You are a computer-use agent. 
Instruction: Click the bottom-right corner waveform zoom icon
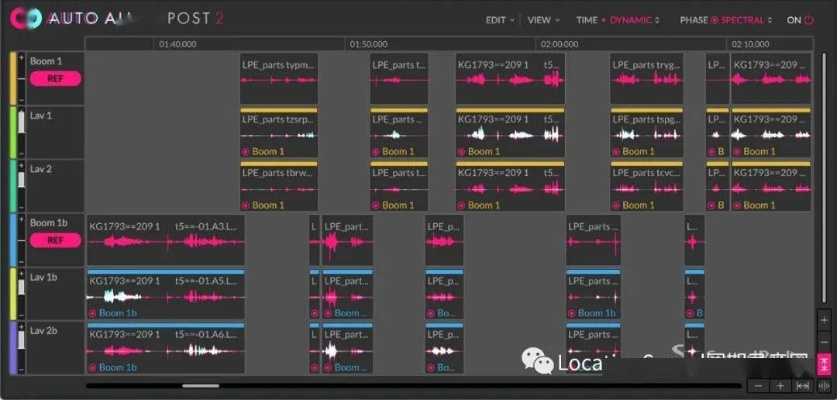(x=824, y=386)
